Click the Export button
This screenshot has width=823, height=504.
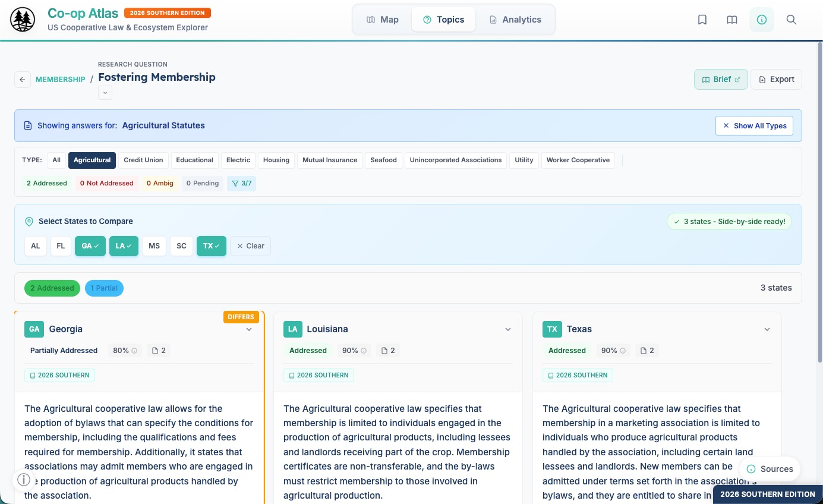click(x=776, y=80)
